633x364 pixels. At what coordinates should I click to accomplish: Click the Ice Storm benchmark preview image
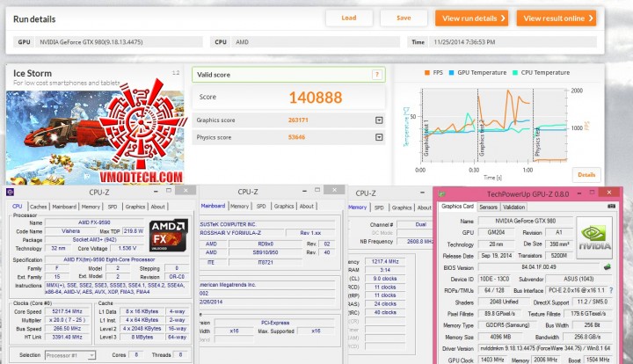pos(95,137)
